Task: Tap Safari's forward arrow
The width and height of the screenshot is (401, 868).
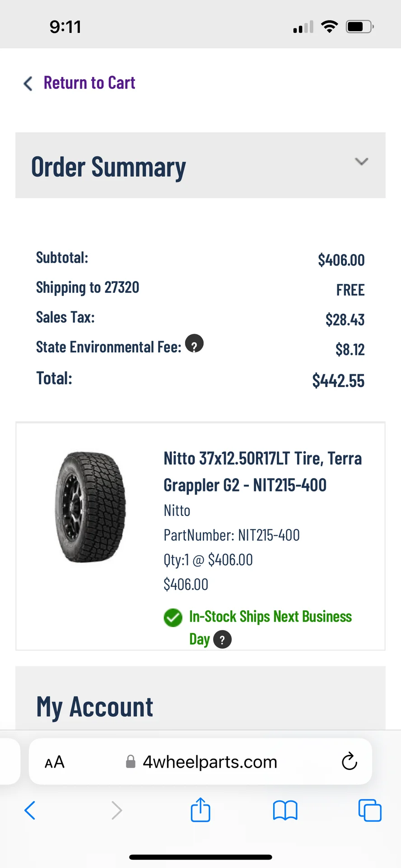Action: pyautogui.click(x=117, y=810)
